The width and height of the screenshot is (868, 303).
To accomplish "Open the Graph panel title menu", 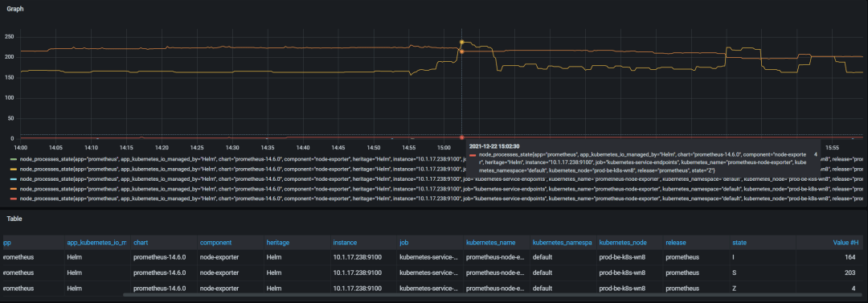I will coord(15,9).
